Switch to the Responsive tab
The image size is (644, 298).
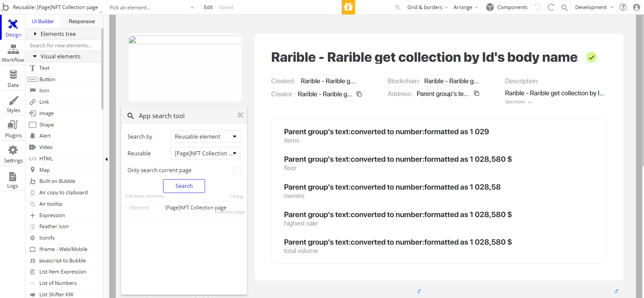pyautogui.click(x=82, y=21)
